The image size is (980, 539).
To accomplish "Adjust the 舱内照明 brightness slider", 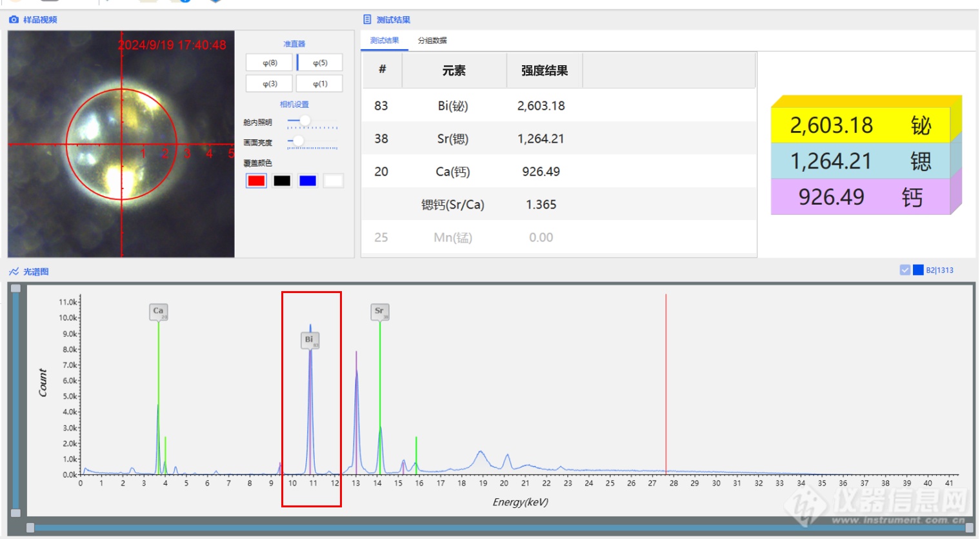I will 305,121.
